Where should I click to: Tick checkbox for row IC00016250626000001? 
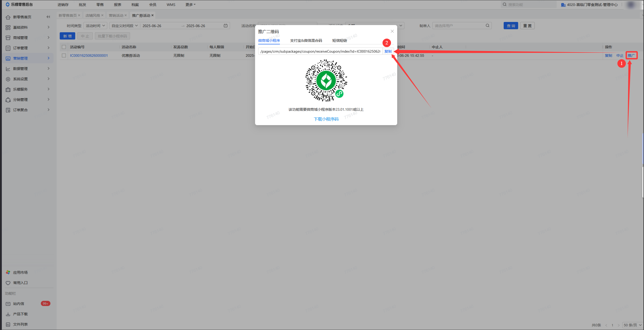(64, 56)
